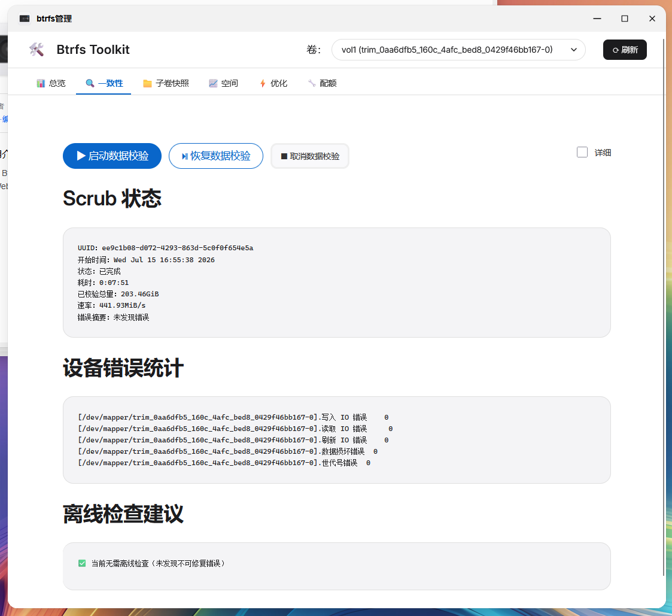Click the 写入 IO 错误 row
The image size is (672, 616).
[x=233, y=417]
